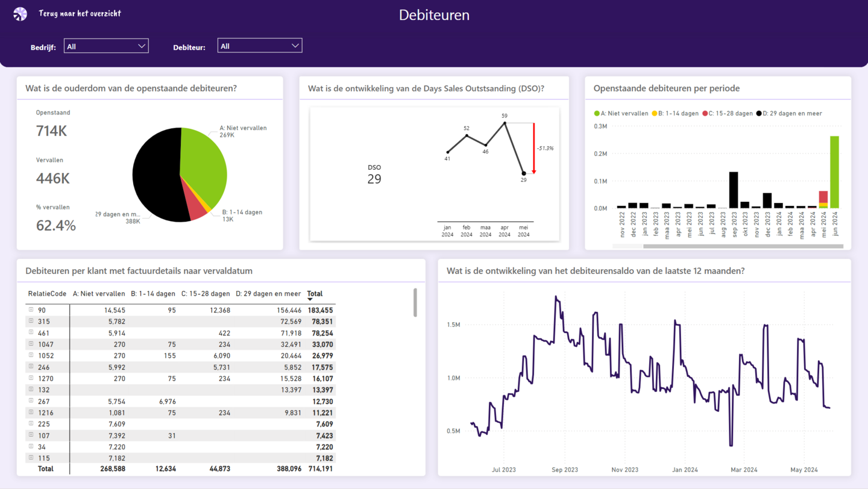Expand the RelatieCode 1216 row
This screenshot has height=489, width=868.
pyautogui.click(x=31, y=413)
